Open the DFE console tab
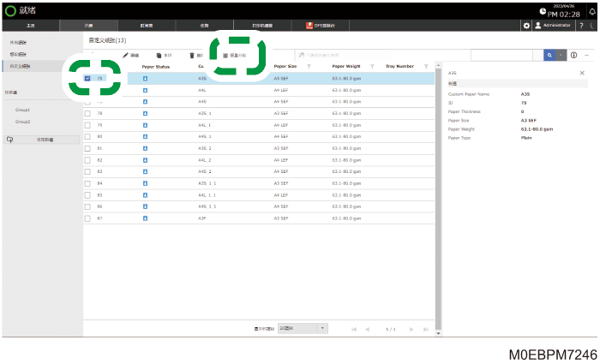Viewport: 600px width, 364px height. tap(321, 26)
